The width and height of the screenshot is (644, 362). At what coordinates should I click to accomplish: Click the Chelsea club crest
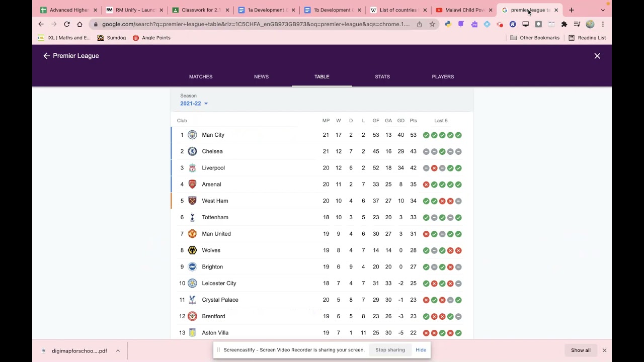click(192, 151)
